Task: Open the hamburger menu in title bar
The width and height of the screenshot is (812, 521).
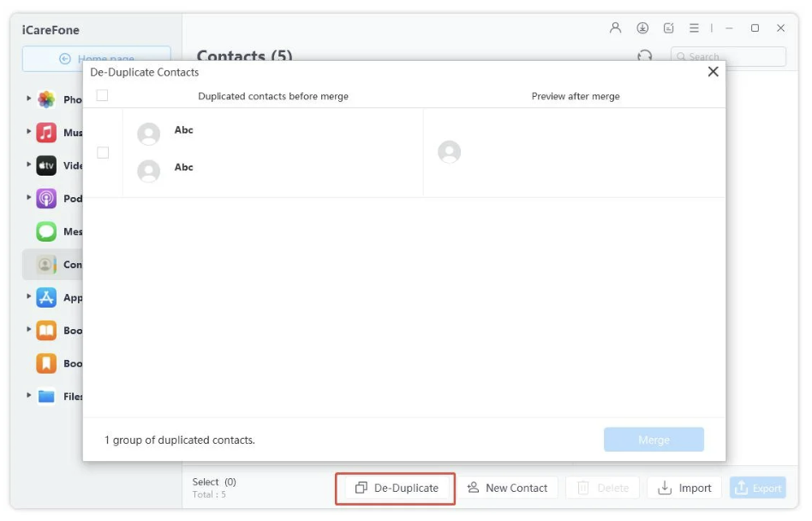Action: click(x=694, y=28)
